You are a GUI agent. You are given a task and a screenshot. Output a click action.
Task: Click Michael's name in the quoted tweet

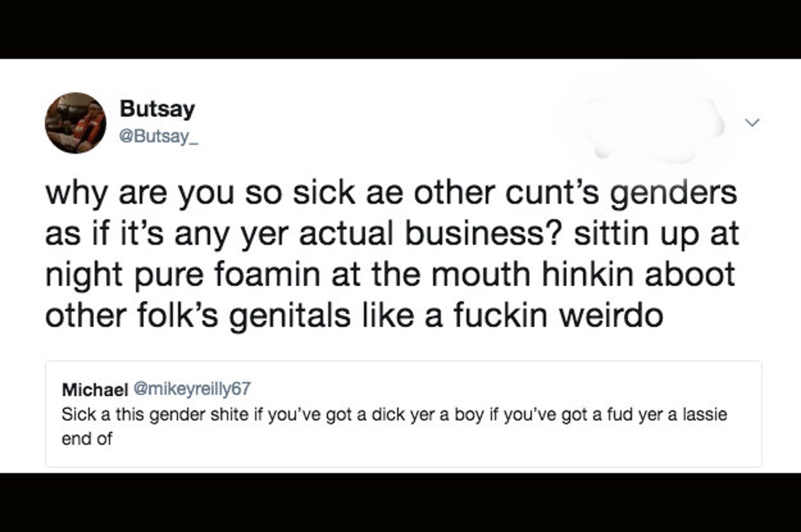click(94, 388)
